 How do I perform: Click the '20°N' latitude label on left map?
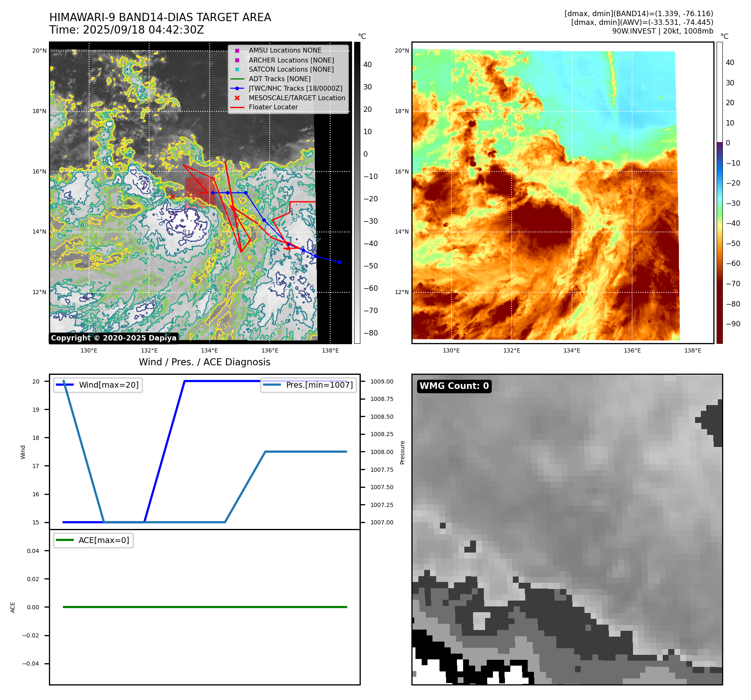click(x=39, y=51)
